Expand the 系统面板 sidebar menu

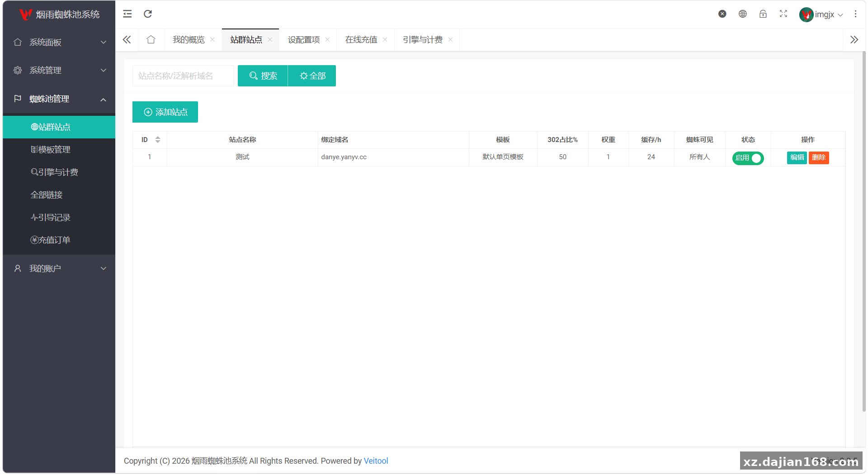(59, 42)
